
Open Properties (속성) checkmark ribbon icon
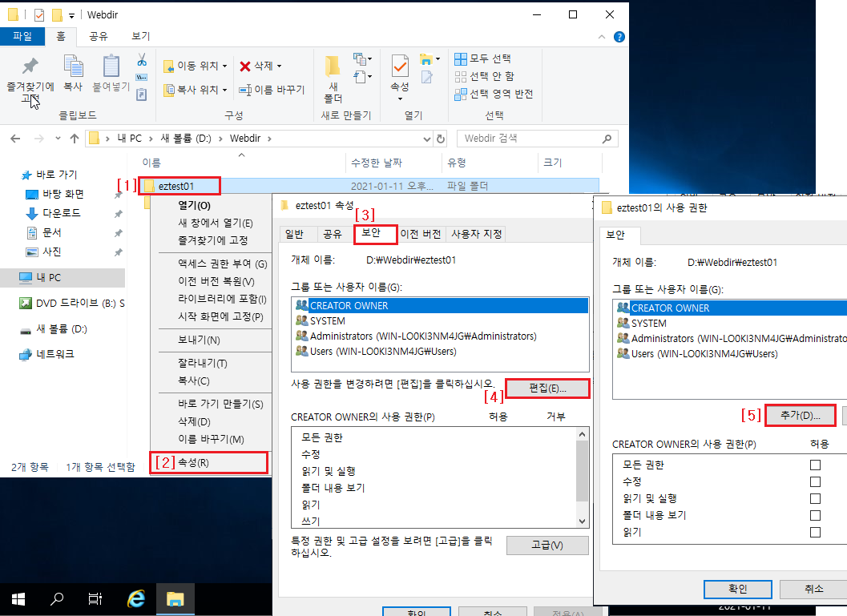pyautogui.click(x=400, y=66)
